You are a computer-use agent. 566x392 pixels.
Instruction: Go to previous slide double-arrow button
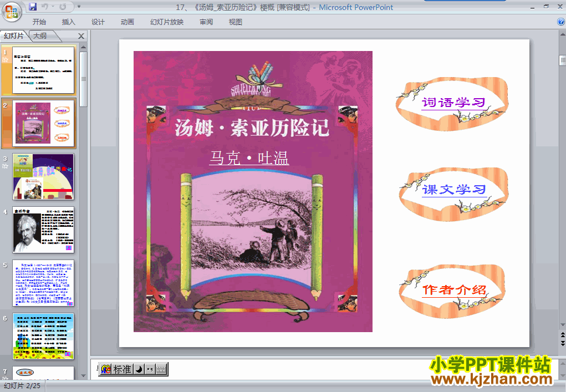point(562,335)
